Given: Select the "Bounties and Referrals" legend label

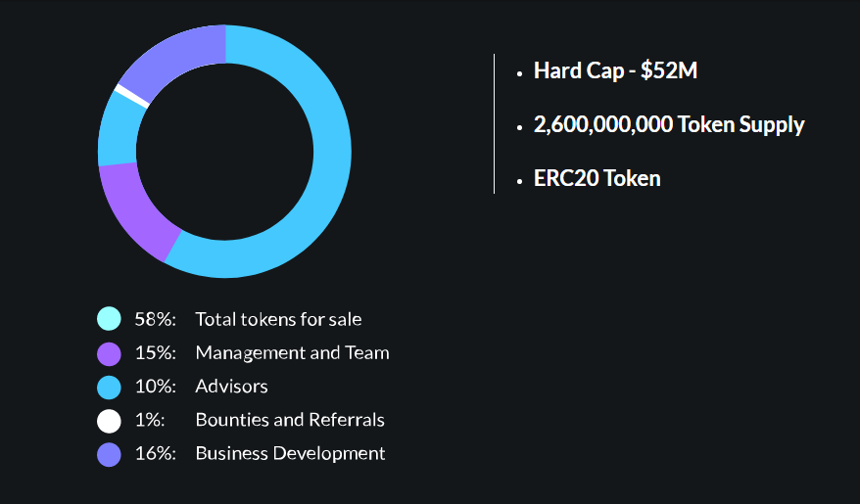Looking at the screenshot, I should tap(290, 420).
